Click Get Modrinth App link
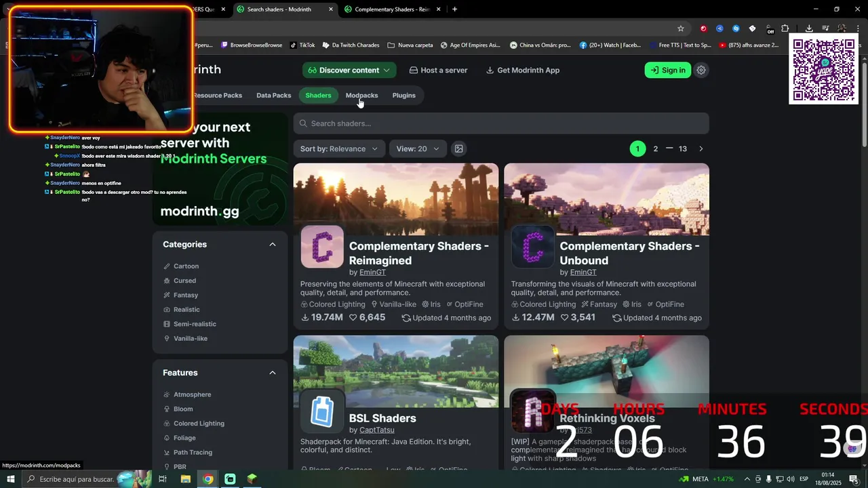868x488 pixels. tap(523, 70)
